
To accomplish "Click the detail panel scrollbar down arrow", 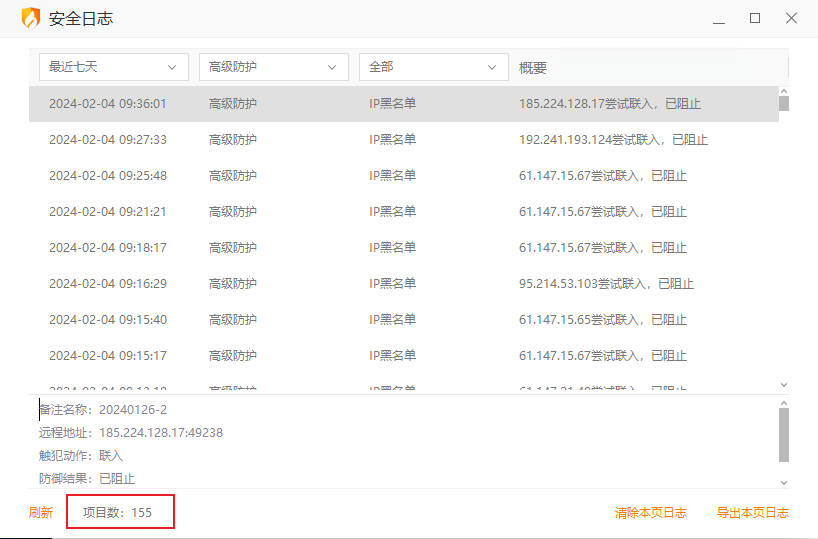I will click(784, 482).
